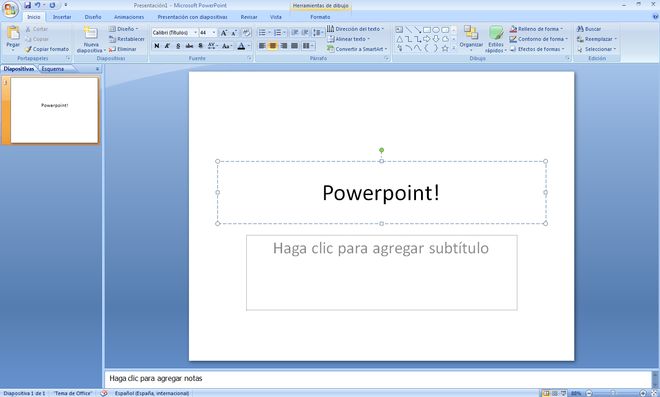The image size is (660, 397).
Task: Select the text box shape tool
Action: coord(399,29)
